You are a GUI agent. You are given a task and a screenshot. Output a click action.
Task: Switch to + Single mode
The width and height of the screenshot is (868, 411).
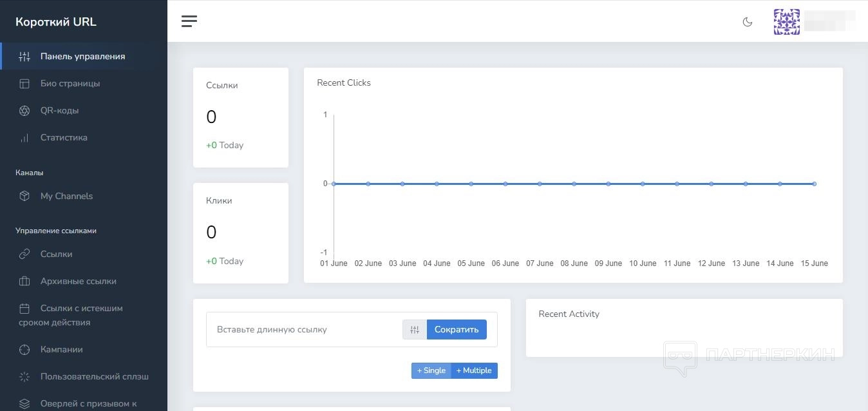[431, 370]
